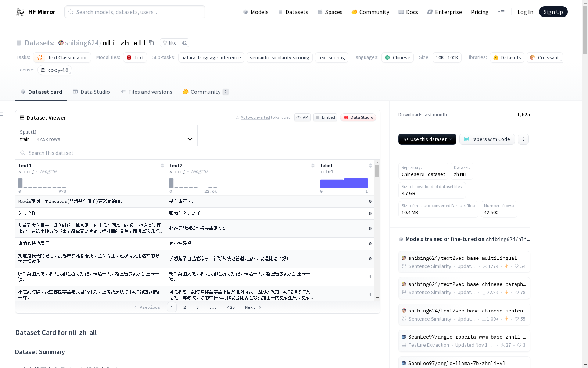Open the Dataset card tab
The height and width of the screenshot is (368, 588).
[x=41, y=92]
